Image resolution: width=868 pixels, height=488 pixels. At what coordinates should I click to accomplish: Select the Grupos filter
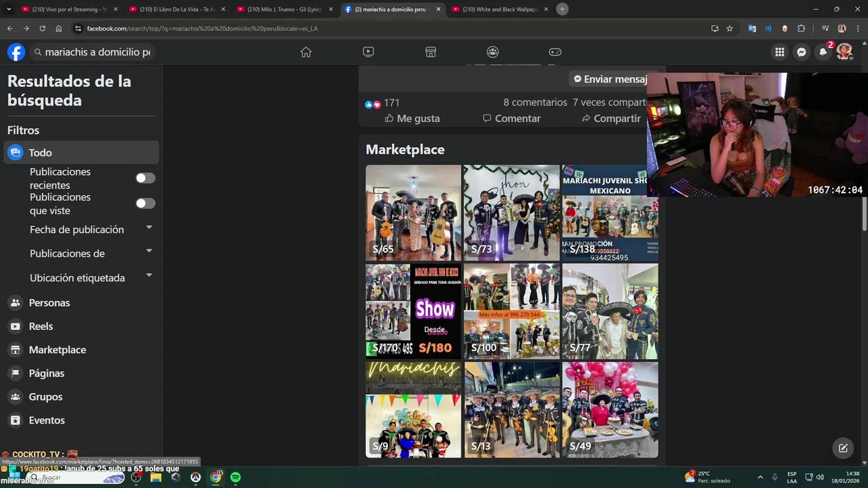point(81,396)
